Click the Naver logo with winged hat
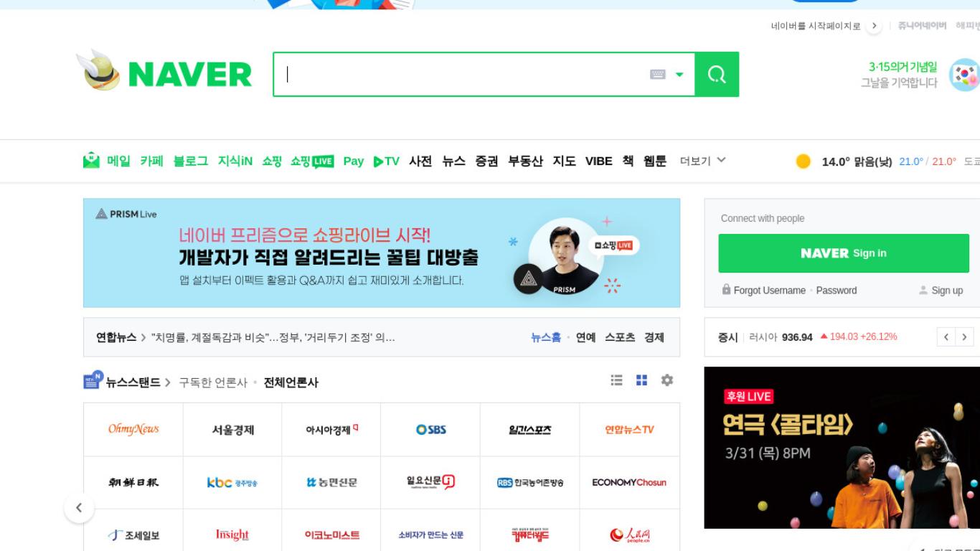980x551 pixels. (x=164, y=72)
